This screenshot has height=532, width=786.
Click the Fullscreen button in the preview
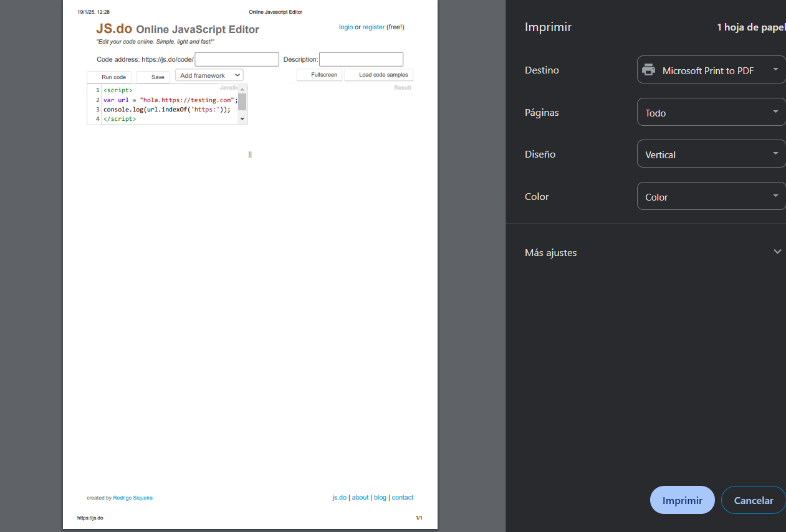click(320, 75)
